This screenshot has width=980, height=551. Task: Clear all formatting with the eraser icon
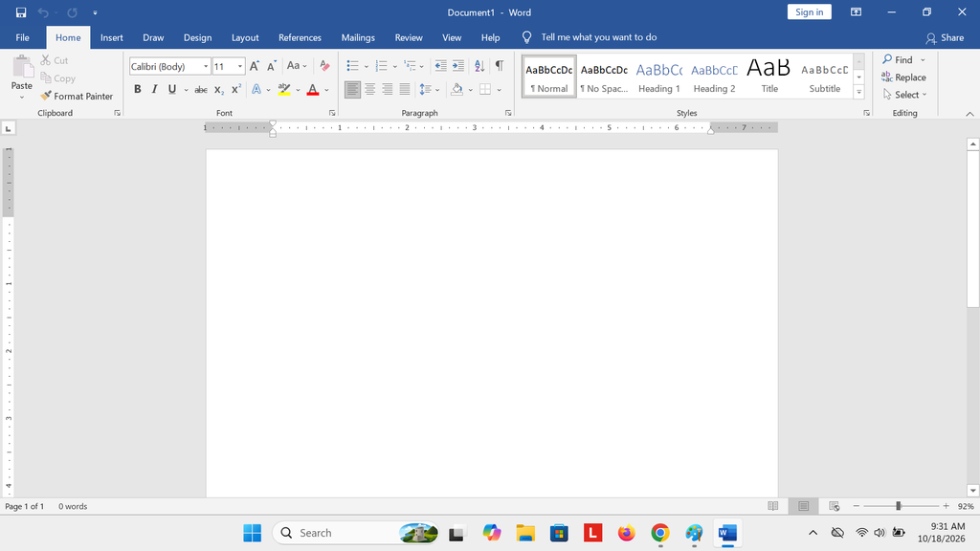point(324,66)
